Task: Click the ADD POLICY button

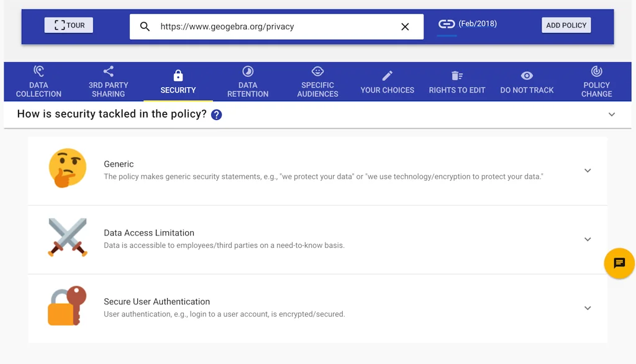Action: click(566, 25)
